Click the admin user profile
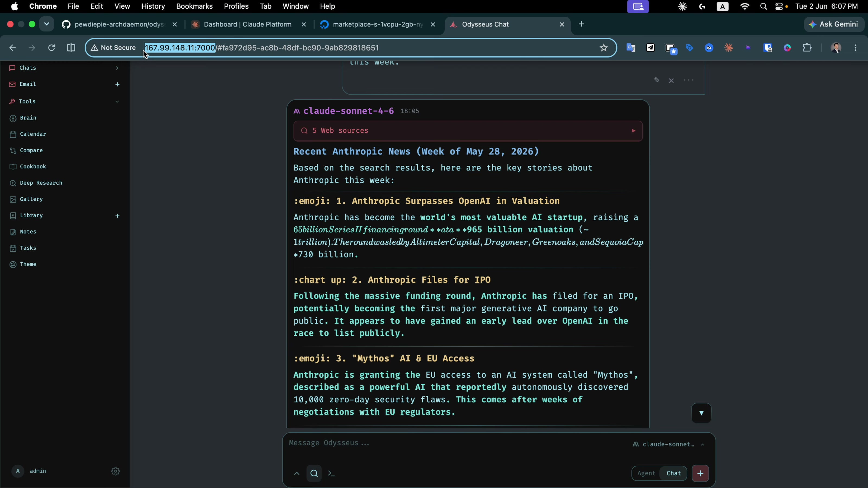Image resolution: width=868 pixels, height=488 pixels. 30,471
